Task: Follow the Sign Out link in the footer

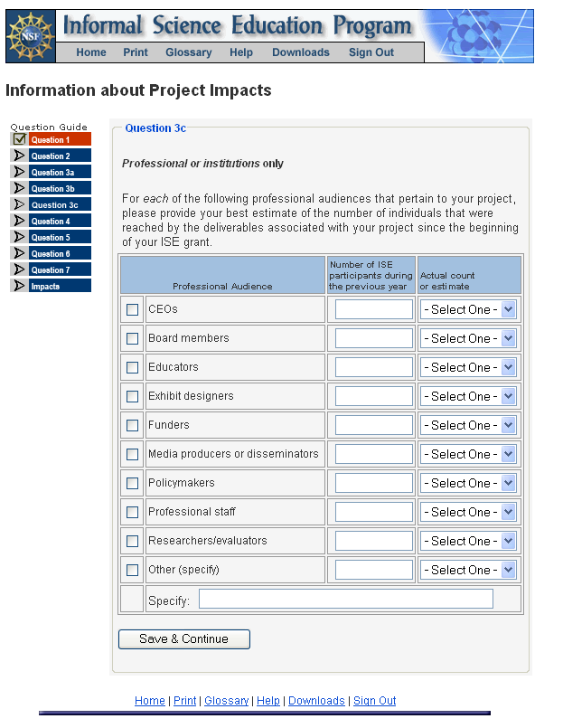Action: click(374, 701)
